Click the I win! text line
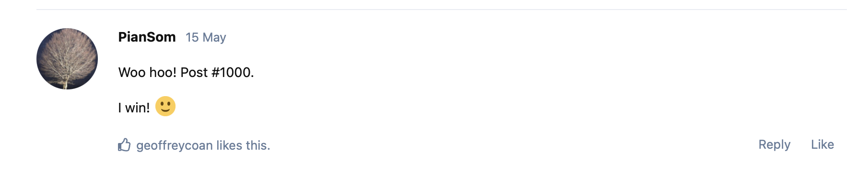Viewport: 868px width, 176px height. 134,108
